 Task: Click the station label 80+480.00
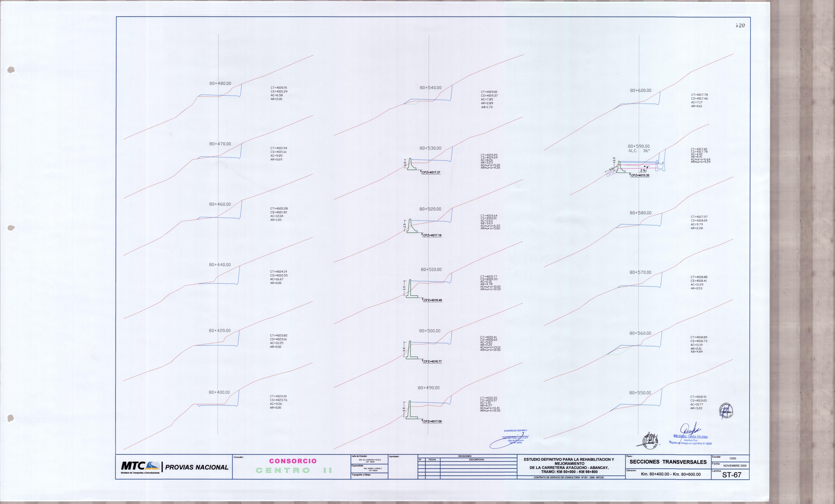coord(220,83)
